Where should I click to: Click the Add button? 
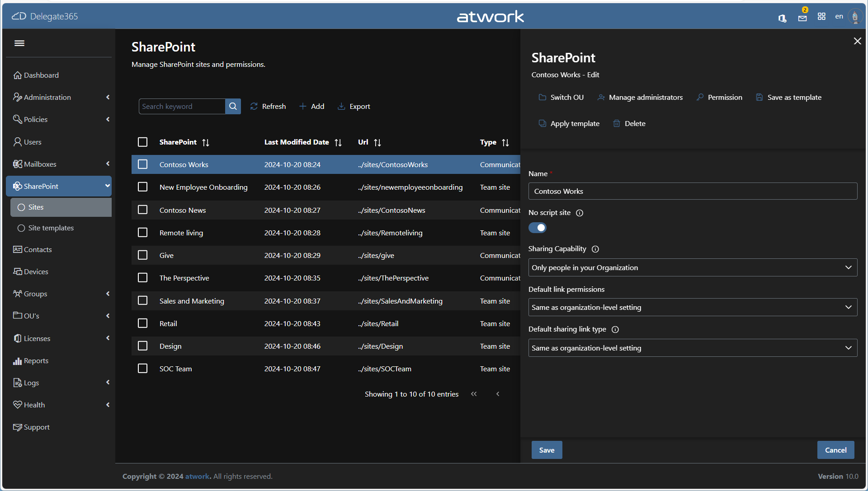[311, 106]
